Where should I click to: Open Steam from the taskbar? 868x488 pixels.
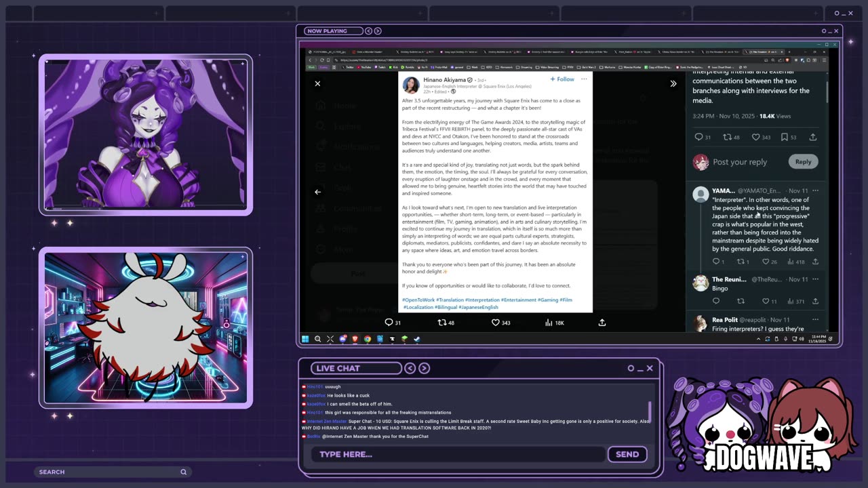coord(416,339)
